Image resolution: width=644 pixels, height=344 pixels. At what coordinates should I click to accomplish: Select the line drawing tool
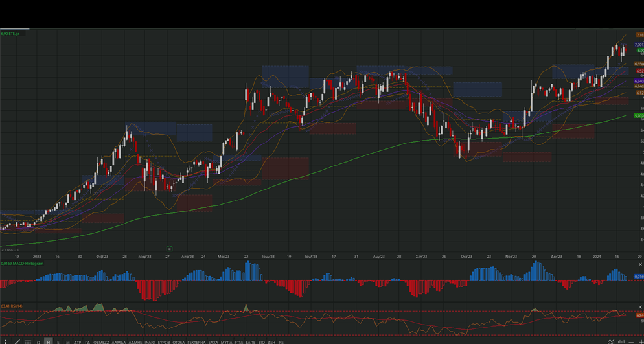[x=17, y=342]
